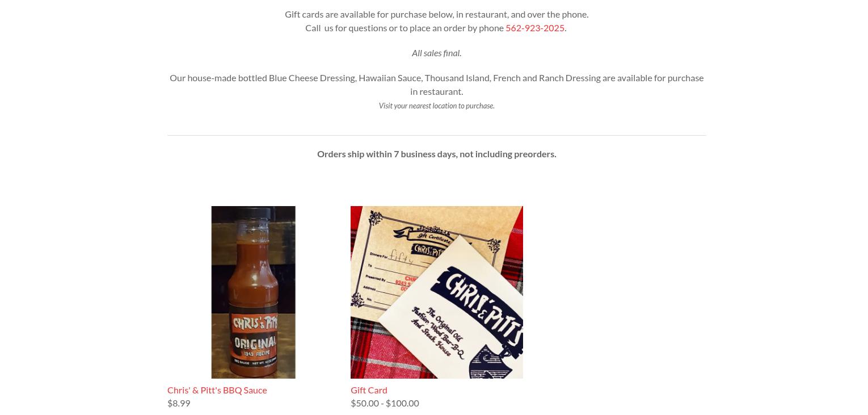Open the BBQ sauce bottle product image

pyautogui.click(x=253, y=292)
